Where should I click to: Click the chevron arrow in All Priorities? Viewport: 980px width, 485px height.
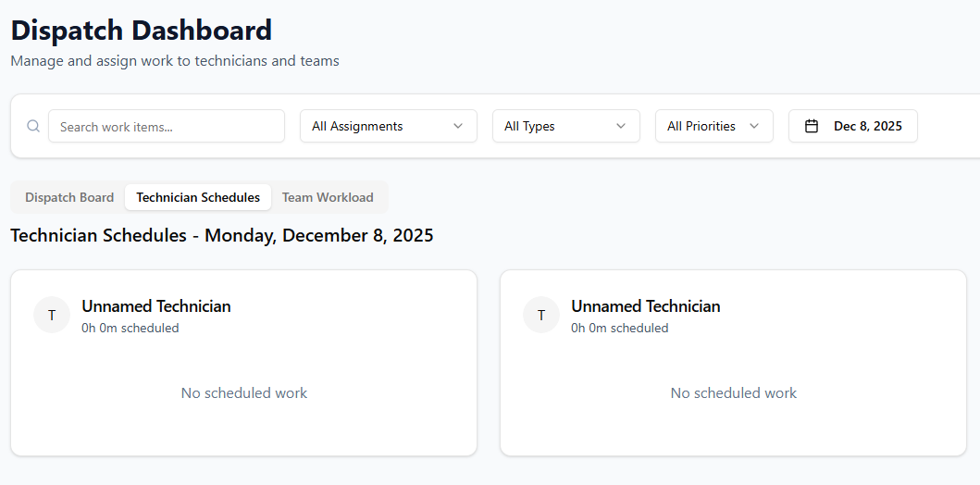754,126
